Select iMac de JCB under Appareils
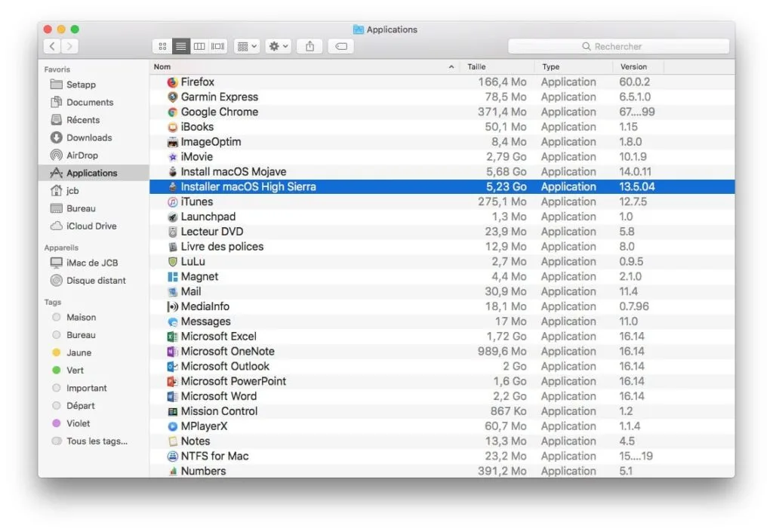The height and width of the screenshot is (532, 773). click(x=92, y=263)
